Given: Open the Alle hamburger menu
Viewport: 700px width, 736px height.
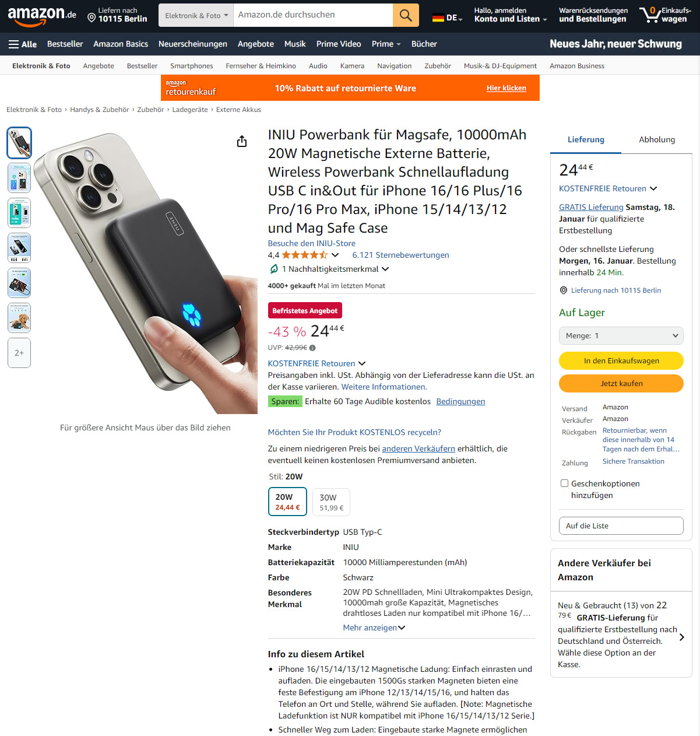Looking at the screenshot, I should 23,44.
